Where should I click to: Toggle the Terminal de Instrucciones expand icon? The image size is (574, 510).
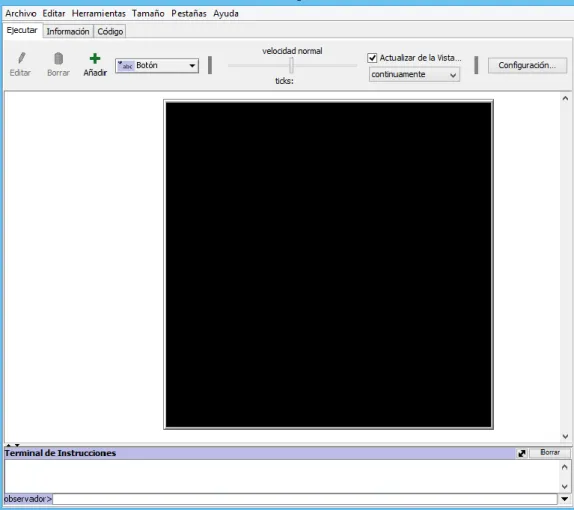(522, 453)
